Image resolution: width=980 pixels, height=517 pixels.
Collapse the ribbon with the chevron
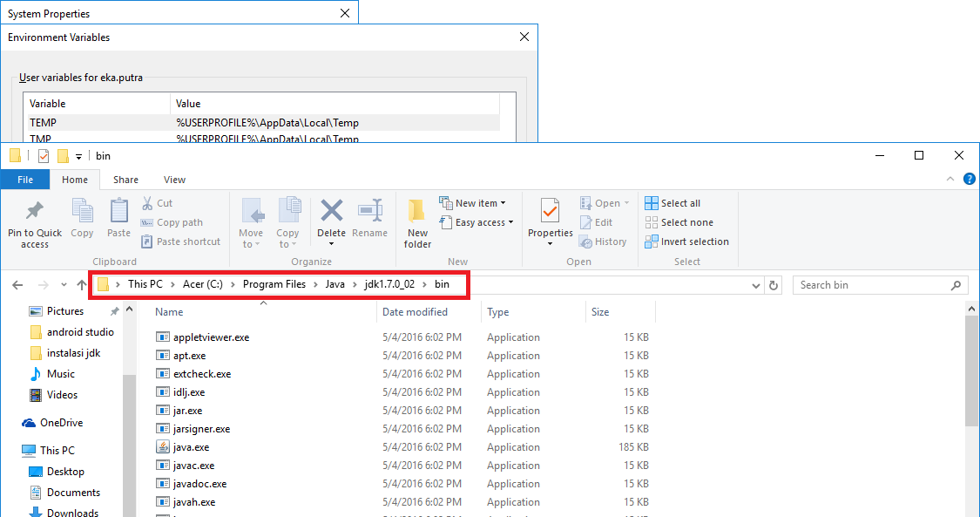(x=950, y=180)
